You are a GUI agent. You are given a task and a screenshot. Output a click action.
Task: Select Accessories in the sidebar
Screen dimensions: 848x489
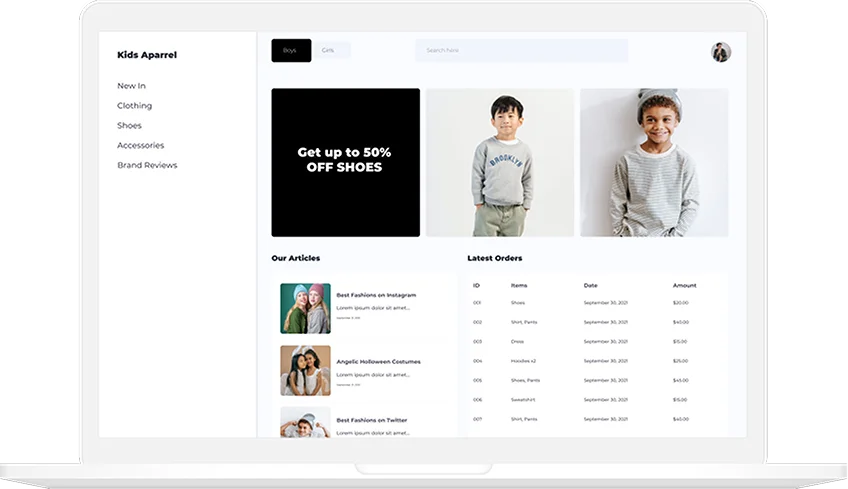pyautogui.click(x=140, y=145)
